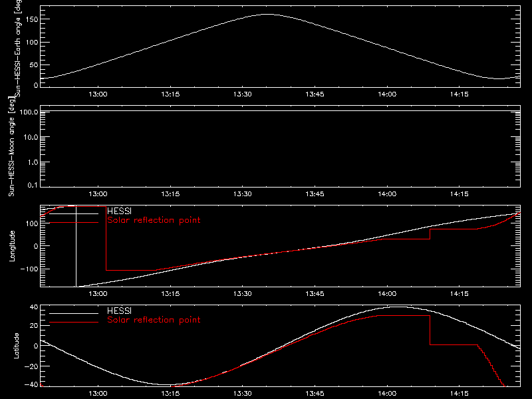This screenshot has width=532, height=399.
Task: Click the -20 tick on Latitude axis
Action: coord(31,366)
